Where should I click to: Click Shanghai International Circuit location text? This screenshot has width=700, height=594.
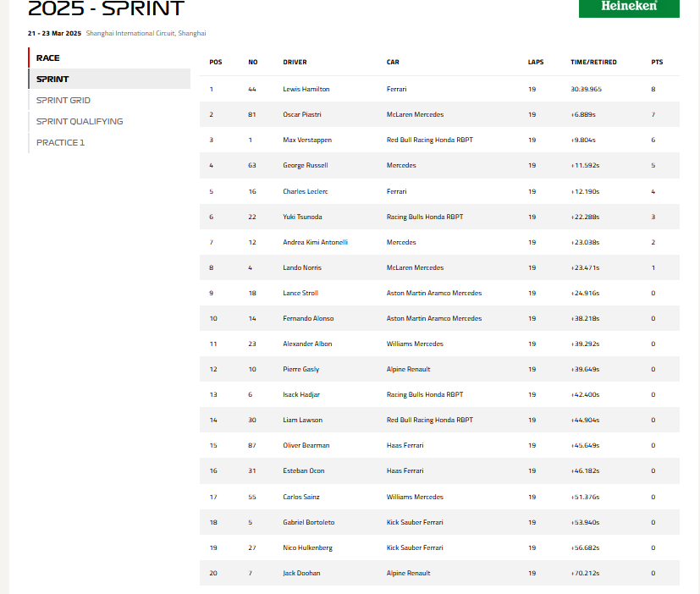146,33
